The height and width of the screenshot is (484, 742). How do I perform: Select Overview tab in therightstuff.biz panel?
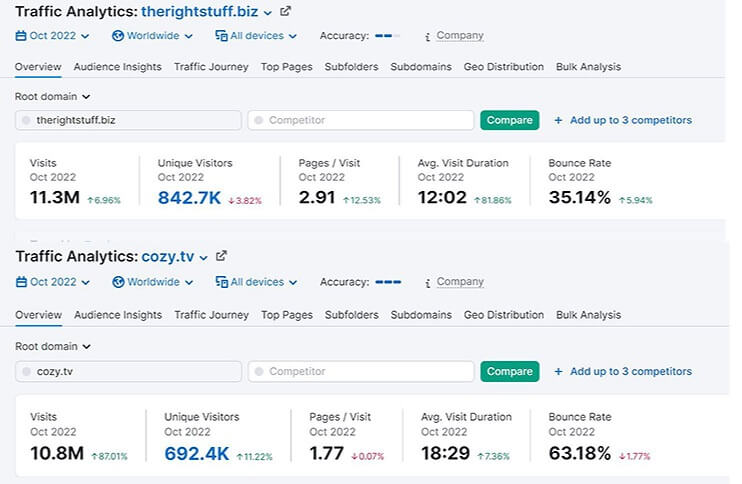(38, 67)
